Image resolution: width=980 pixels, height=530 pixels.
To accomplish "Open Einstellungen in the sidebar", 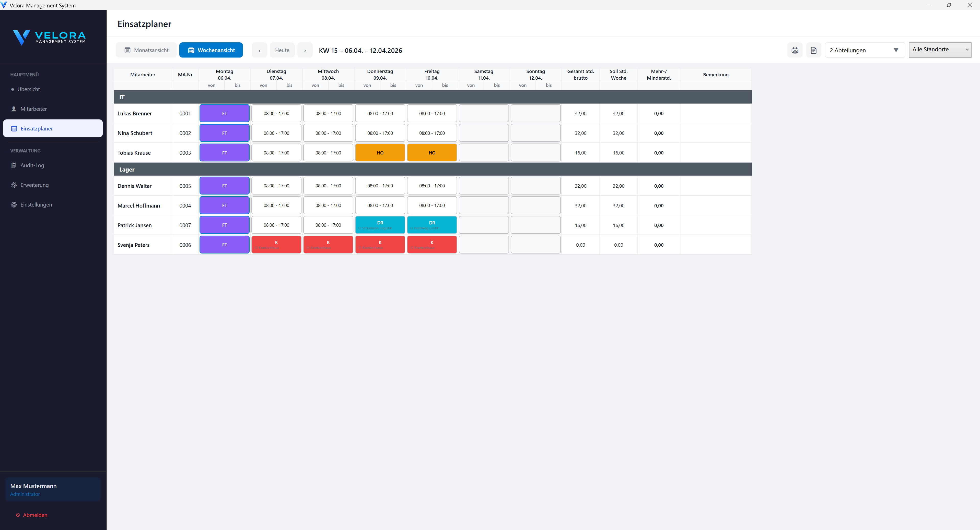I will coord(36,205).
